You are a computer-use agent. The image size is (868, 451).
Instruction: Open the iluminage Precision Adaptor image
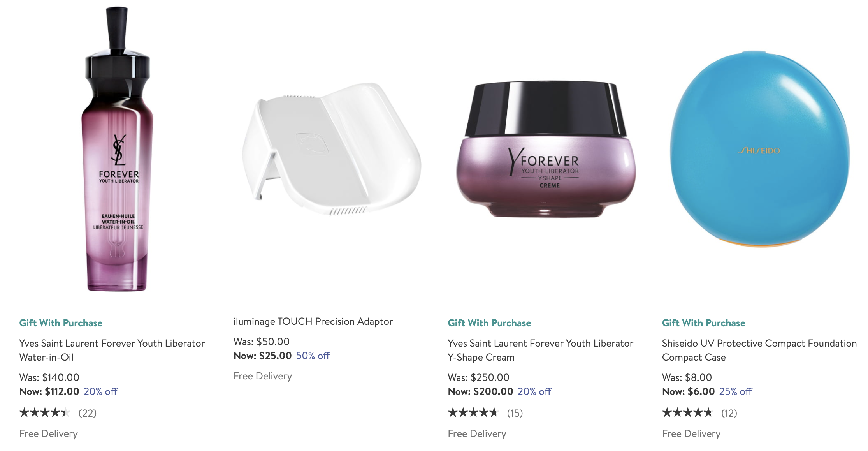point(331,149)
